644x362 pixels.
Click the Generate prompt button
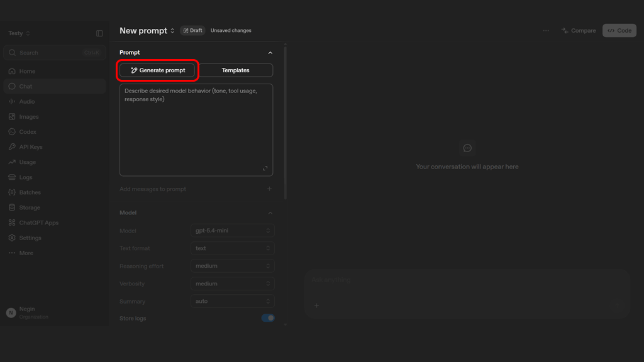[158, 70]
